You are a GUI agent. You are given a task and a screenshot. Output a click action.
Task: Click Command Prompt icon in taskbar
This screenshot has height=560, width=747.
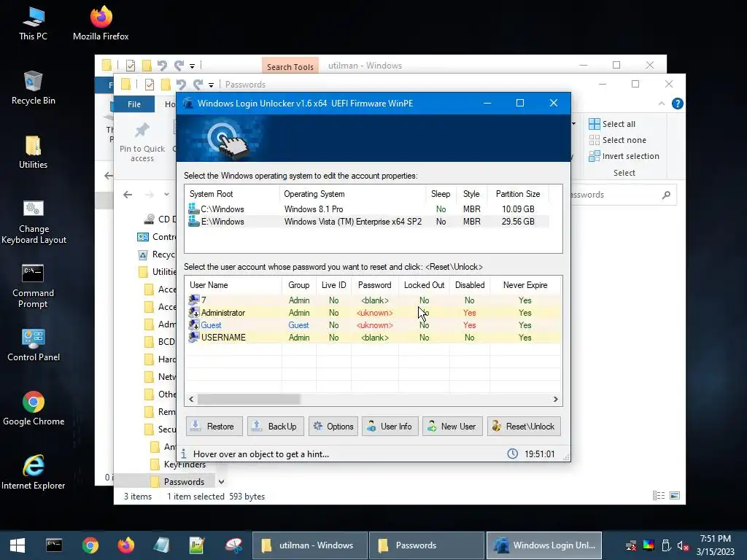54,545
